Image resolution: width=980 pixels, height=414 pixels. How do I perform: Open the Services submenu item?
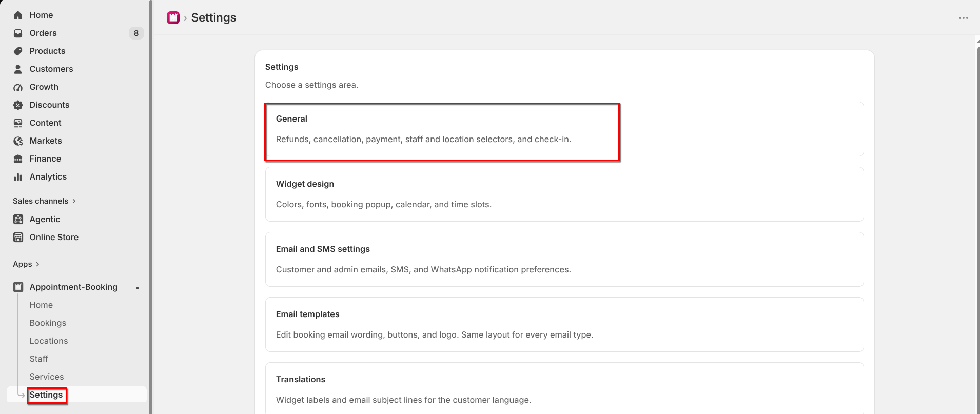(x=47, y=377)
